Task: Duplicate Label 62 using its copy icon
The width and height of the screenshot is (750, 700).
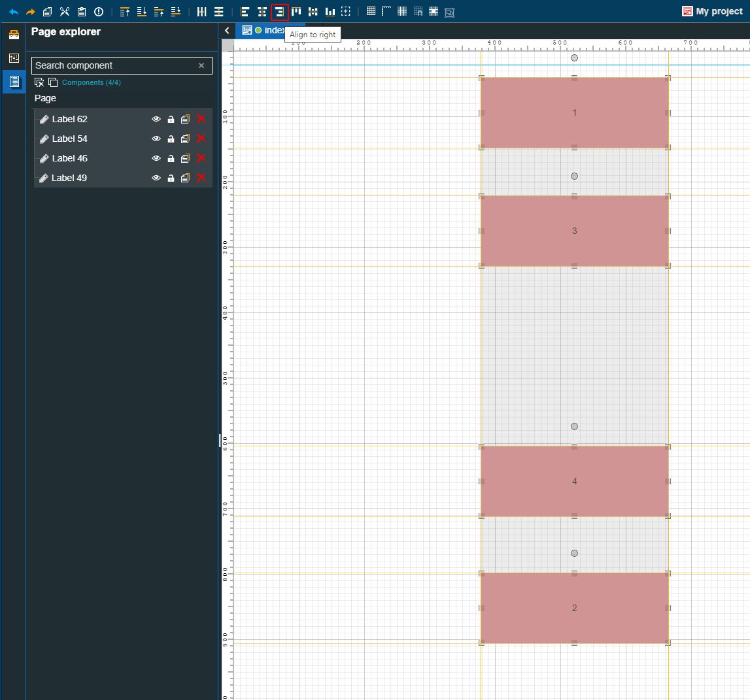Action: [185, 119]
